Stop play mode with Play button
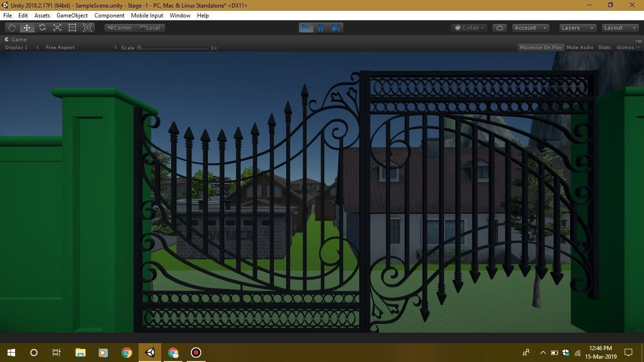Screen dimensions: 644x362 305,28
